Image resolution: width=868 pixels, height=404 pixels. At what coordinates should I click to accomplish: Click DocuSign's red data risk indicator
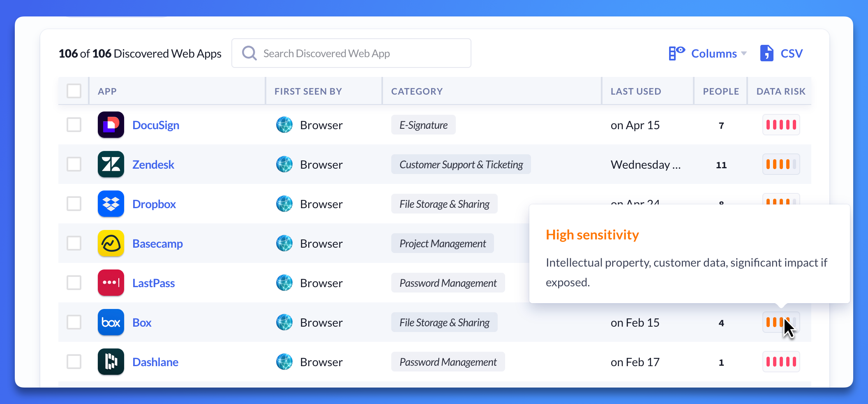pos(781,125)
